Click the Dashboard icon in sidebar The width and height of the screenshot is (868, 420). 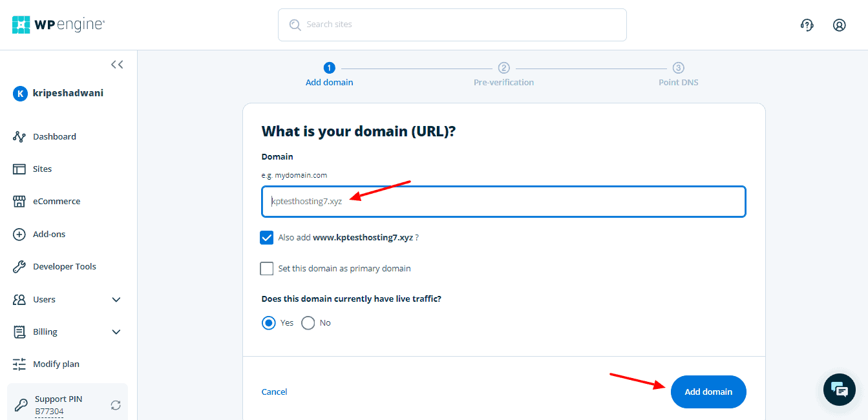tap(19, 137)
